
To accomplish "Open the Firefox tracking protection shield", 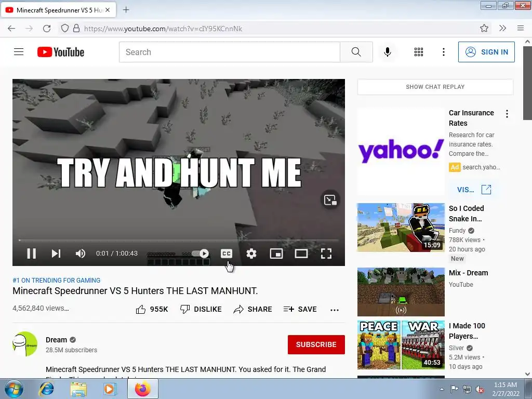I will [x=64, y=28].
